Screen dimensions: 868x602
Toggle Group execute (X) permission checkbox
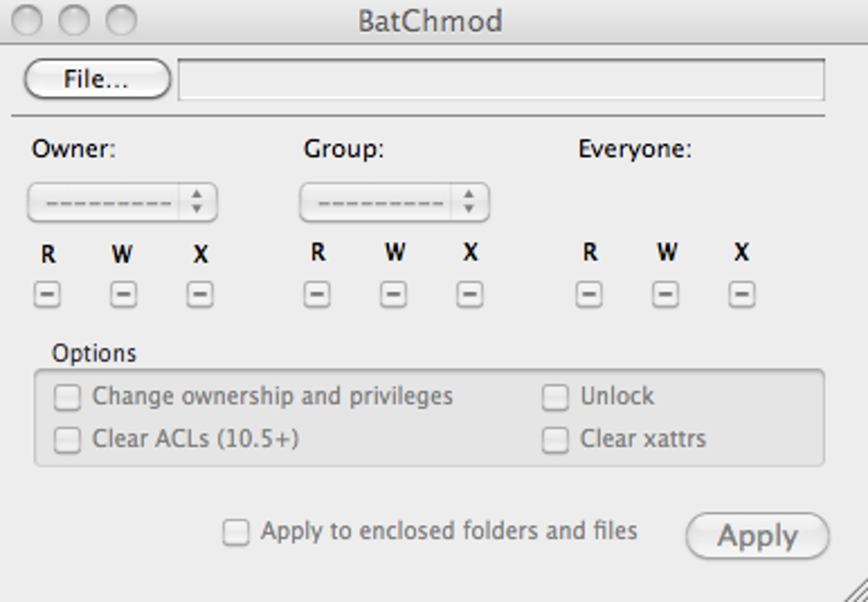pyautogui.click(x=470, y=295)
